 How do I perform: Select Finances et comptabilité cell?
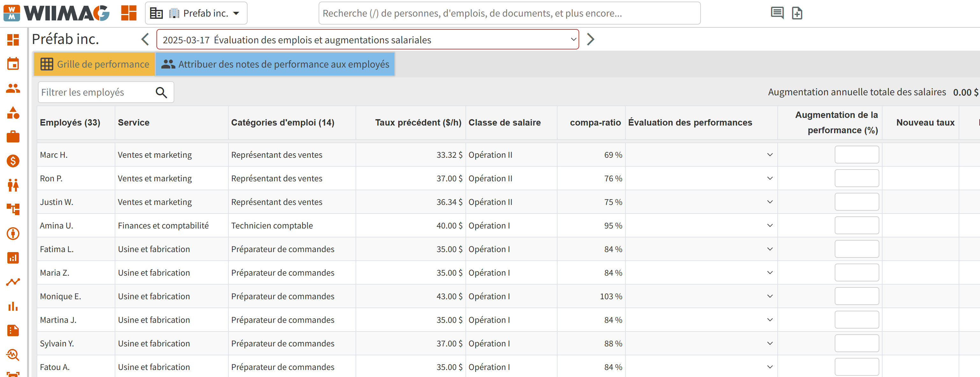point(172,226)
